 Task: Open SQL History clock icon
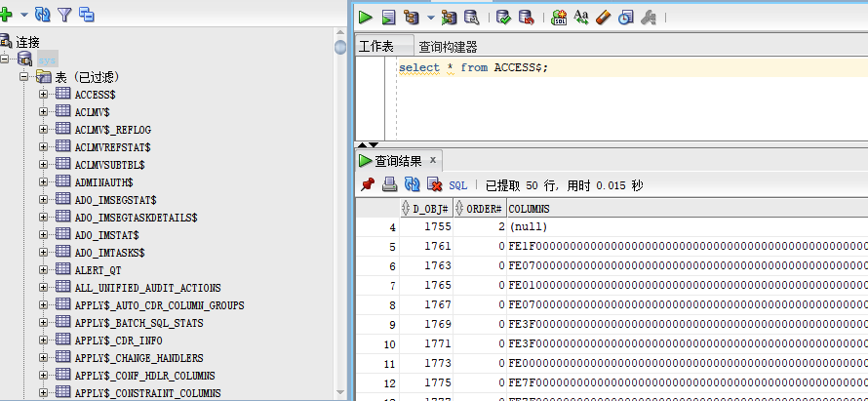pos(625,18)
